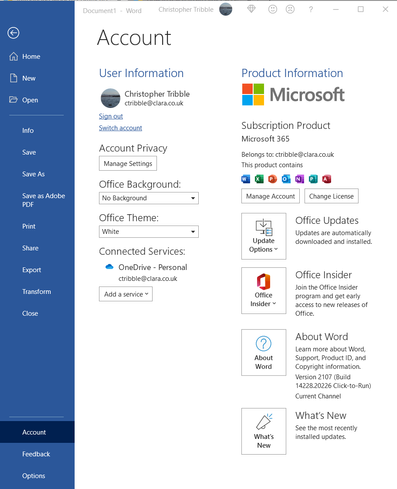Viewport: 397px width, 489px height.
Task: Click the Microsoft 365 product name
Action: coord(265,139)
